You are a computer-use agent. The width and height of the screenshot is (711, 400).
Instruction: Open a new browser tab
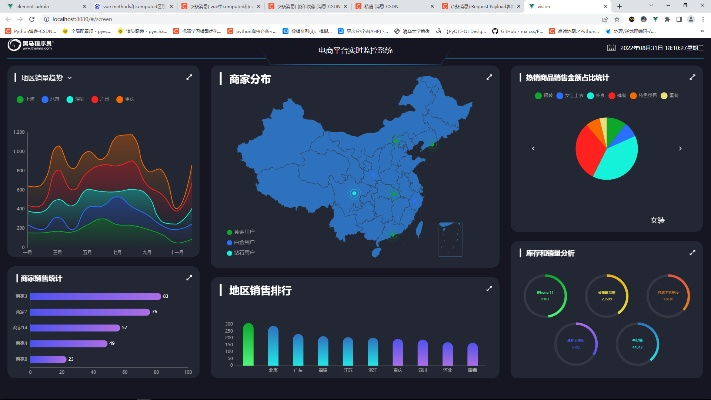tap(619, 6)
